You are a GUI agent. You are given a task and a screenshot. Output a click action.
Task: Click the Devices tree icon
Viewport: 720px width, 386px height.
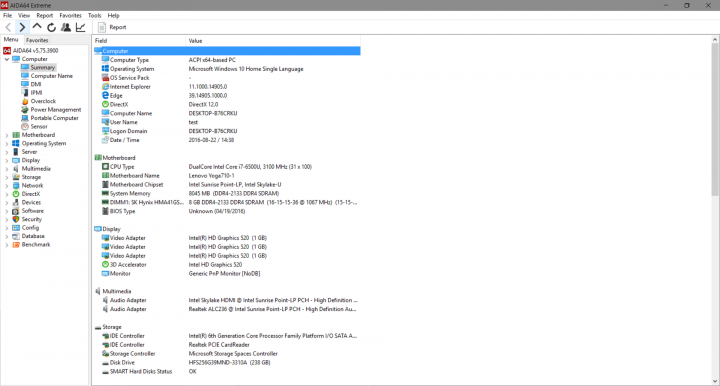tap(16, 202)
